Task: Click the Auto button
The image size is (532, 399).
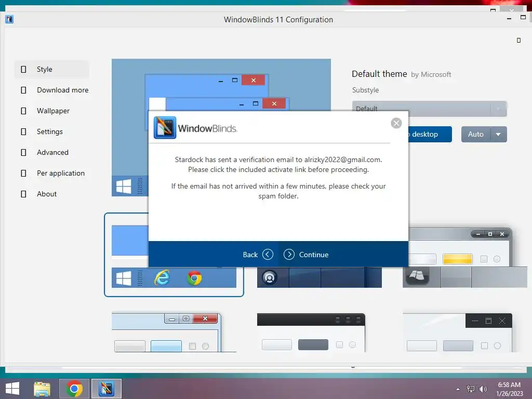Action: tap(476, 135)
